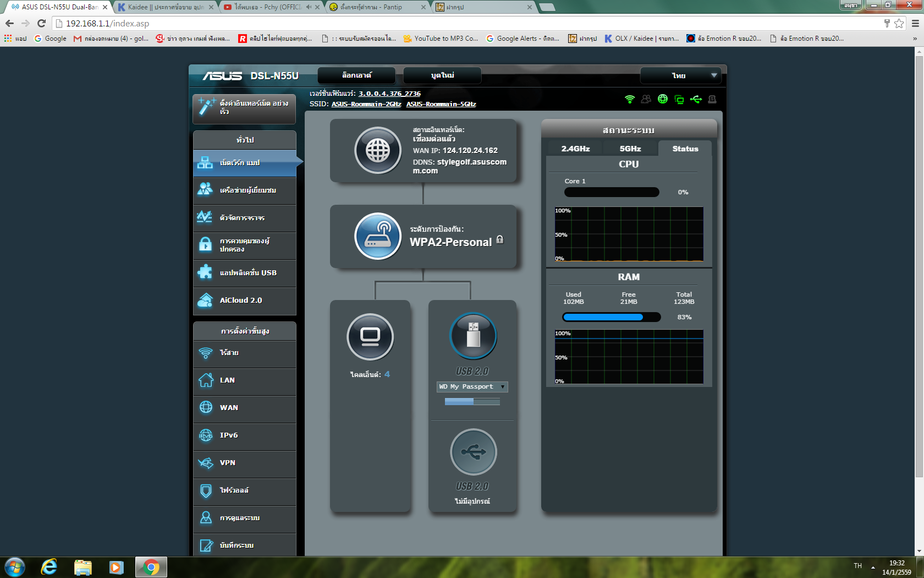Open Network Map menu item

click(x=244, y=163)
